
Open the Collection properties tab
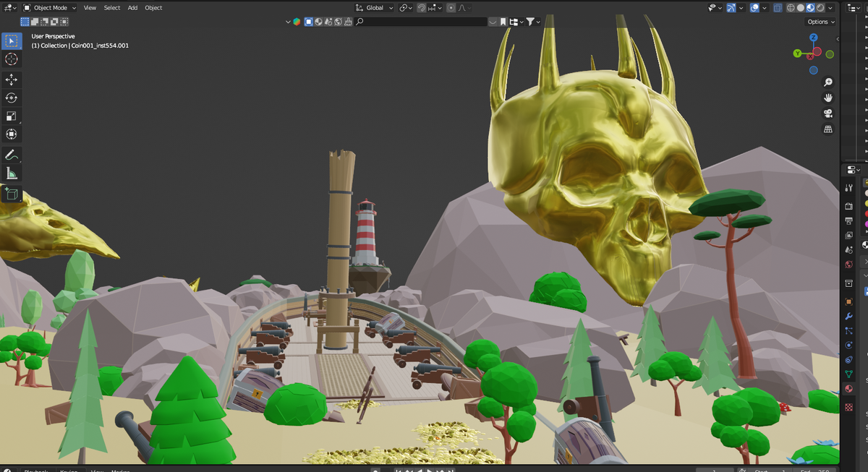[x=848, y=283]
